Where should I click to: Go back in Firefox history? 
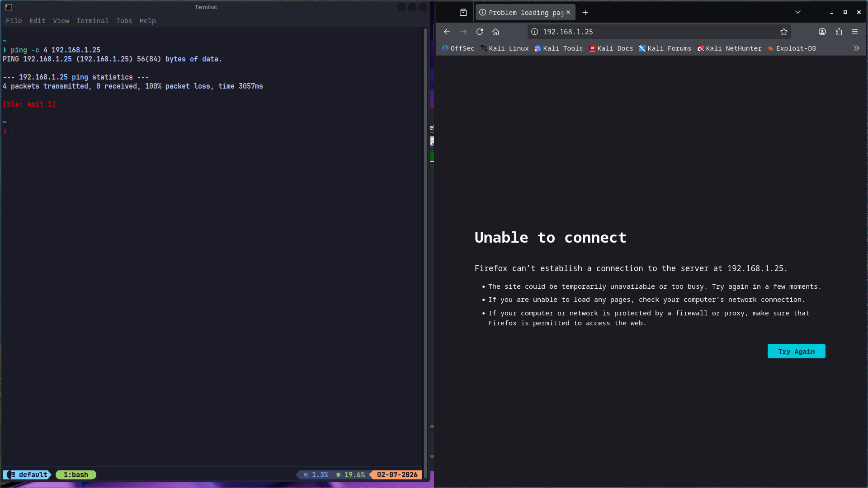(447, 32)
